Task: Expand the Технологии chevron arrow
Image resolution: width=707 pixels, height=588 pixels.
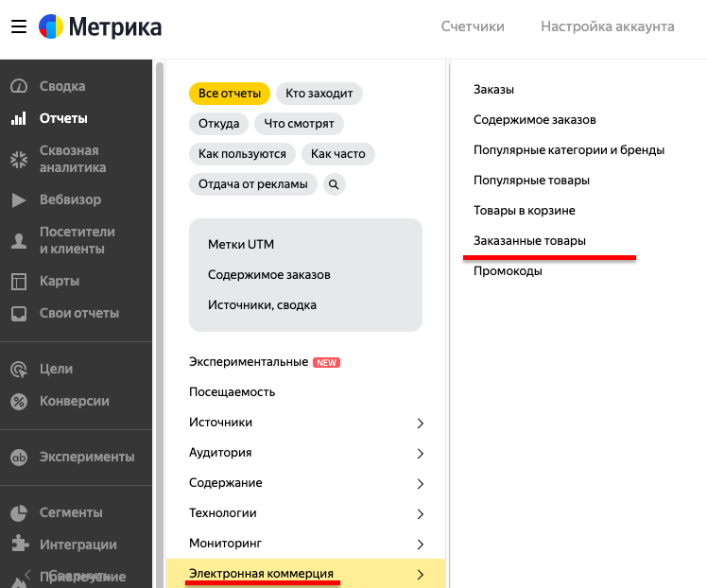Action: coord(421,513)
